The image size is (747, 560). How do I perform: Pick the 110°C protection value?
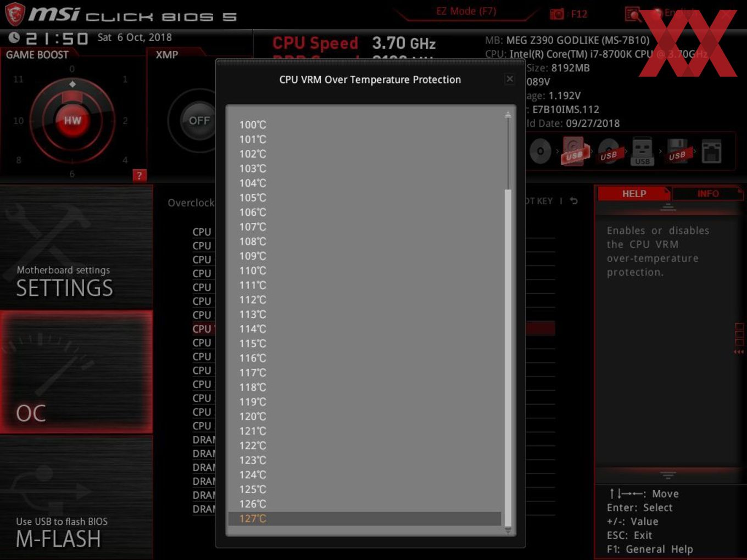(365, 271)
